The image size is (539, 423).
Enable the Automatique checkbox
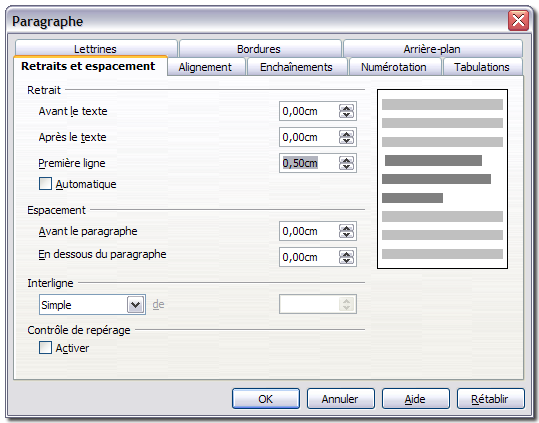(45, 183)
